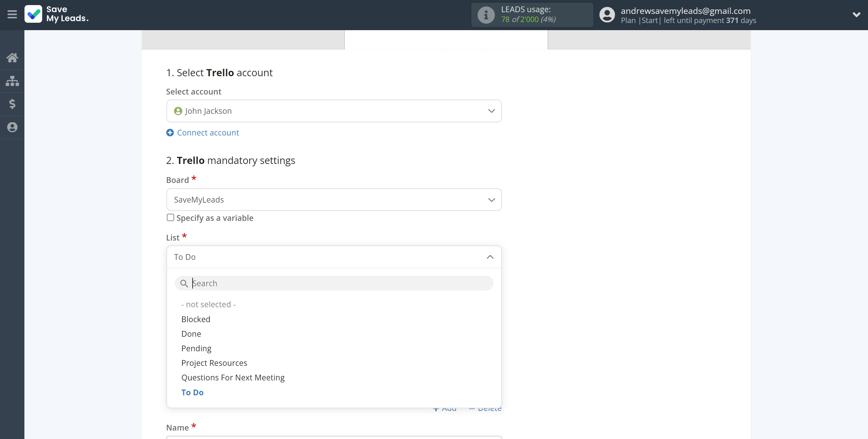Click the right gray step tab

[649, 40]
